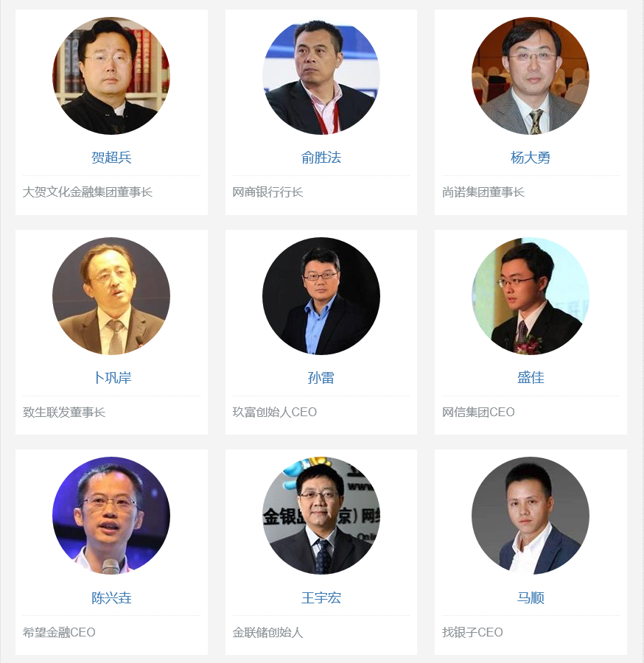
Task: Visit the 盛佳 name link
Action: (x=531, y=378)
